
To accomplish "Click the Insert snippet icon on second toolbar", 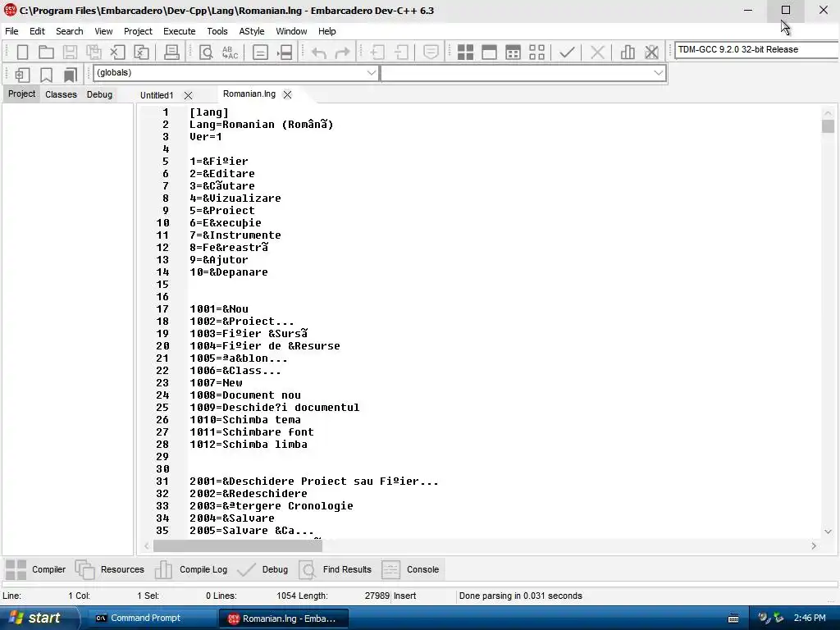I will [22, 75].
